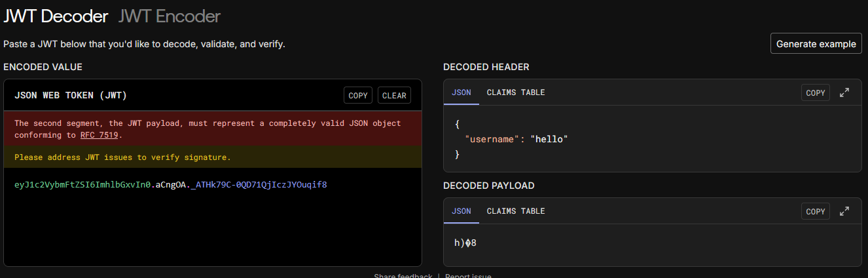Copy the decoded payload
Viewport: 868px width, 278px height.
click(816, 211)
